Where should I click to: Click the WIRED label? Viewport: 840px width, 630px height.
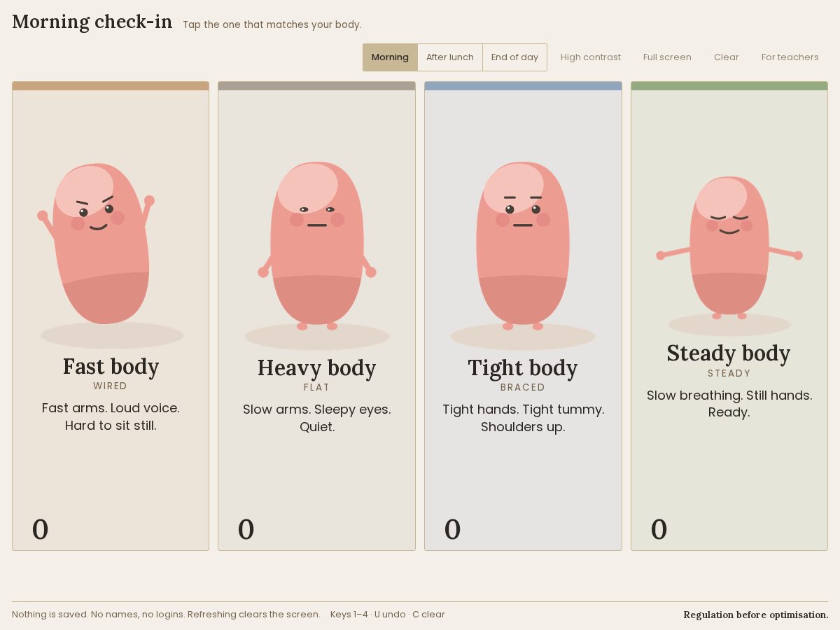pos(111,386)
